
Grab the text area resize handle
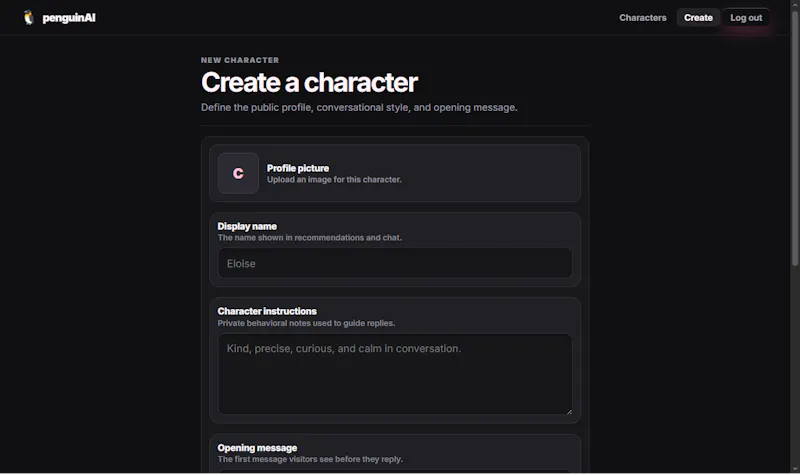568,411
